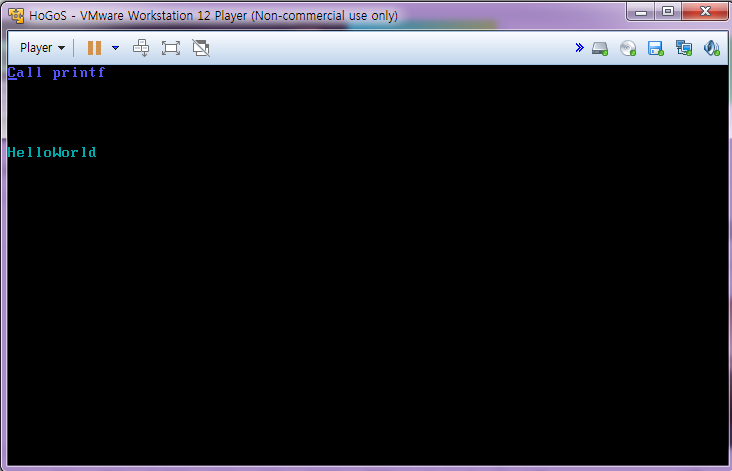
Task: Open CD/DVD drive device icon
Action: pyautogui.click(x=628, y=48)
